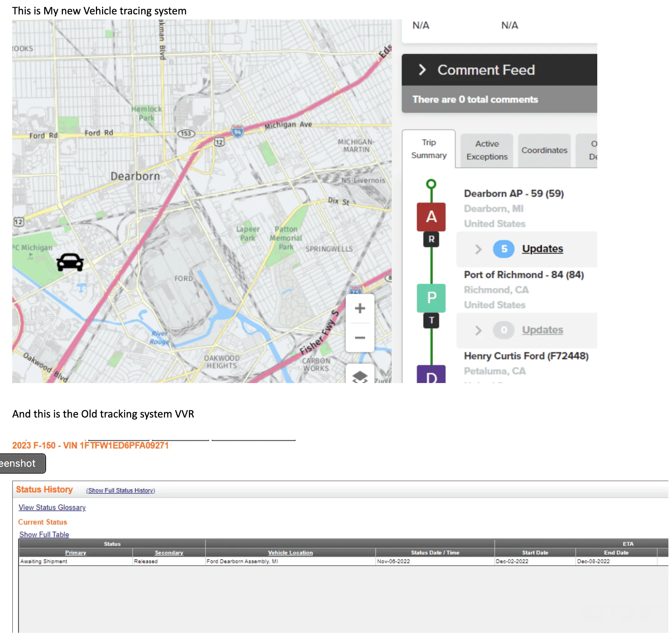672x641 pixels.
Task: Sort by the Secondary status column
Action: click(169, 553)
